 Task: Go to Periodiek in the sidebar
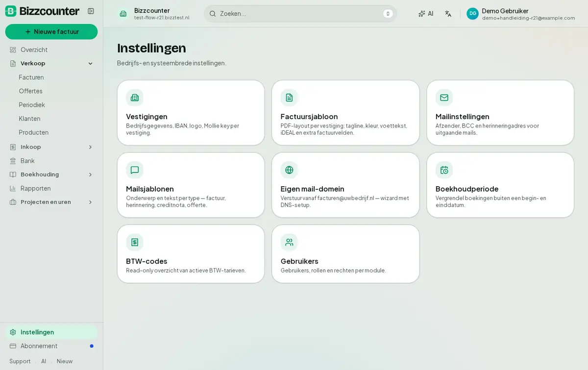pyautogui.click(x=32, y=104)
